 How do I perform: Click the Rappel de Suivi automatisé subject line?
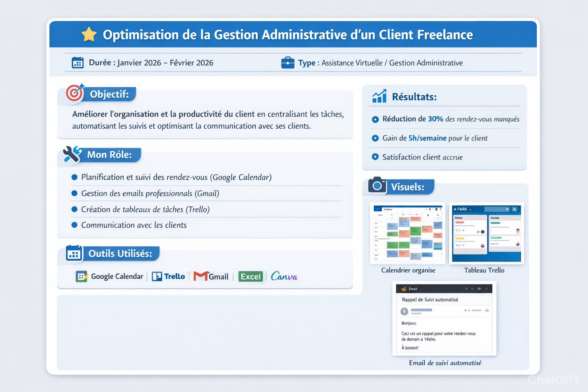[430, 300]
